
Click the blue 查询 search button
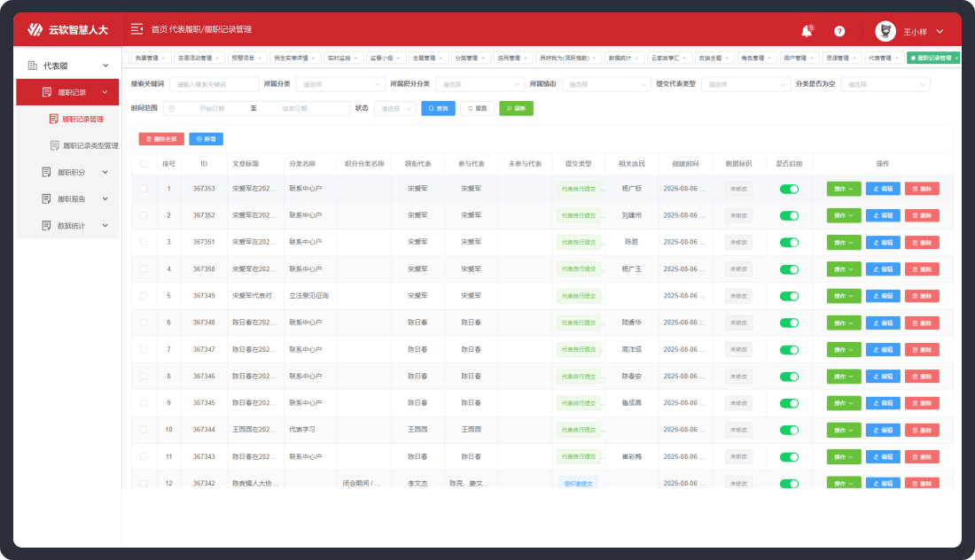click(x=438, y=108)
